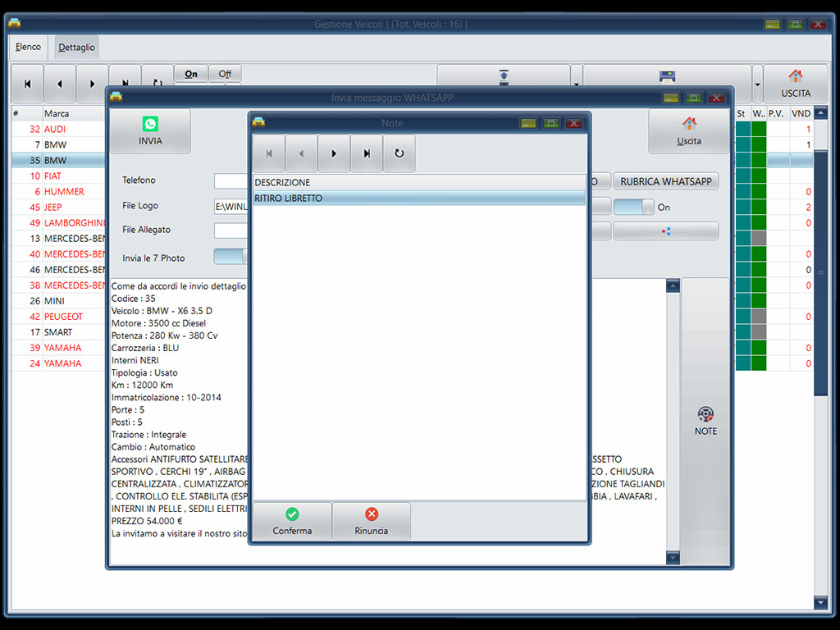The image size is (840, 630).
Task: Select the MERCEDES-BENZ row numbered 46
Action: click(59, 269)
